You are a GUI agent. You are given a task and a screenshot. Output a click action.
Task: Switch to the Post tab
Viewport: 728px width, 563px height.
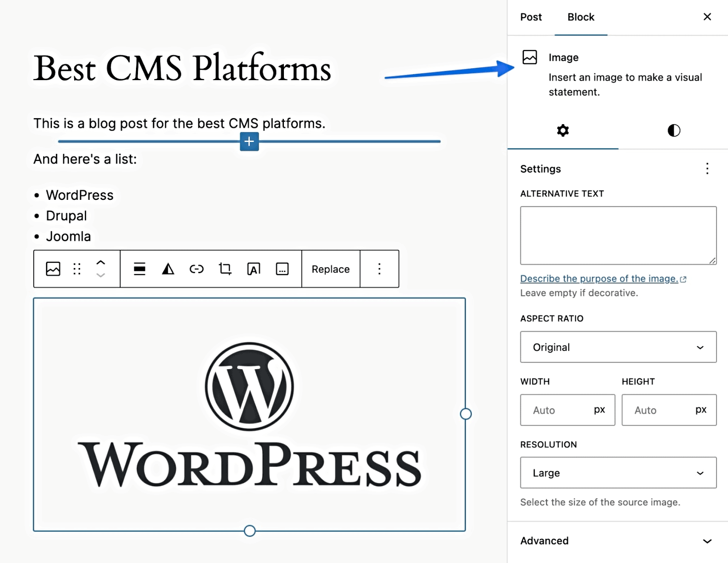coord(531,17)
